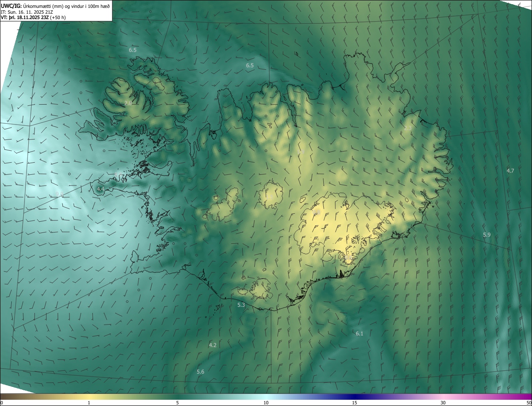This screenshot has height=406, width=532.
Task: Click the 6.5 value north of the Westfjords
Action: tap(133, 50)
